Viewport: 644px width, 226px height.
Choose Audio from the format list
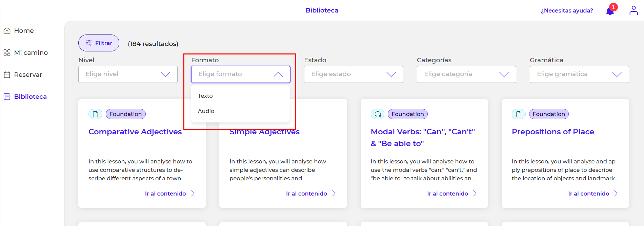point(206,111)
